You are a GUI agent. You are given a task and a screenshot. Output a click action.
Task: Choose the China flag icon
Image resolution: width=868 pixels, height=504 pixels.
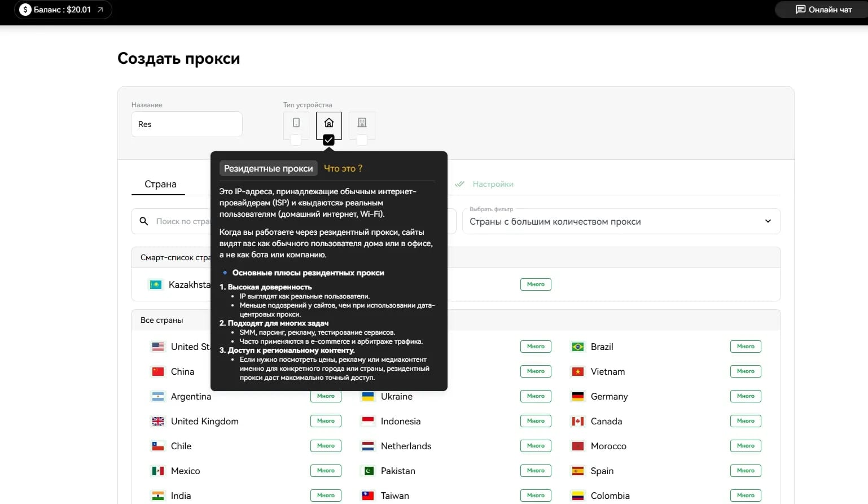[x=158, y=371]
